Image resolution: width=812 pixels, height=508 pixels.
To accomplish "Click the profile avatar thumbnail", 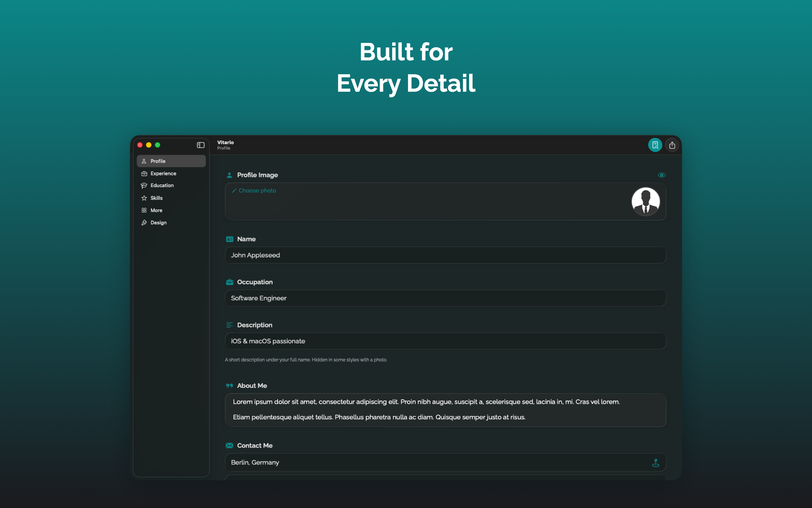I will [645, 201].
